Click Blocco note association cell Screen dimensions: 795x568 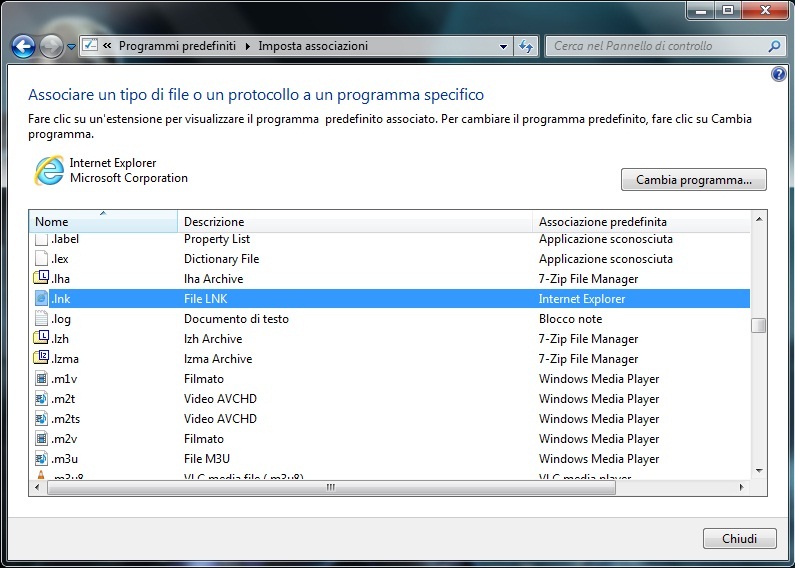570,318
